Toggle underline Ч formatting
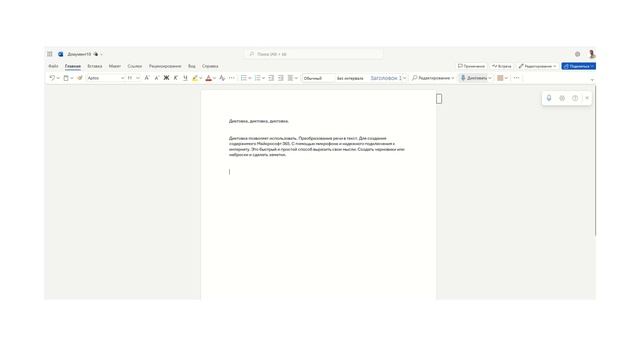The height and width of the screenshot is (360, 640). click(185, 78)
